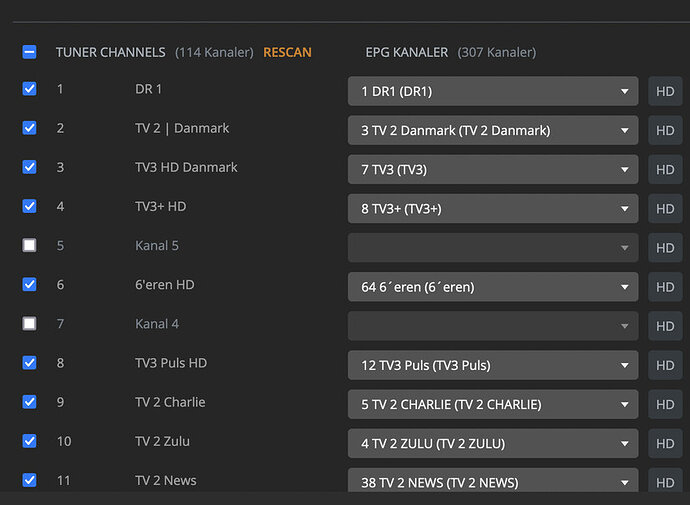Viewport: 690px width, 505px height.
Task: Toggle HD badge for TV 2 Danmark row
Action: point(665,131)
